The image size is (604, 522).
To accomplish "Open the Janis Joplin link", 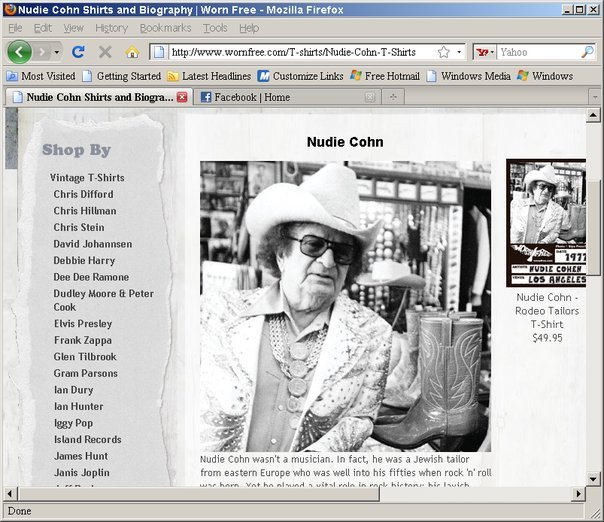I will click(82, 473).
